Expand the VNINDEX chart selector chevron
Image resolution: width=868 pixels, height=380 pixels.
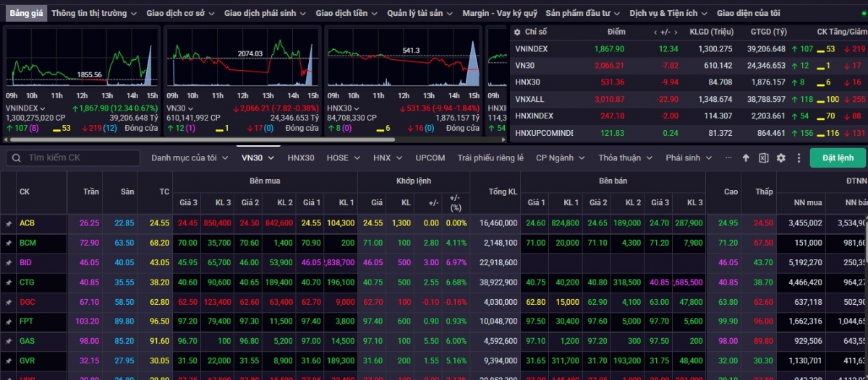[x=43, y=108]
